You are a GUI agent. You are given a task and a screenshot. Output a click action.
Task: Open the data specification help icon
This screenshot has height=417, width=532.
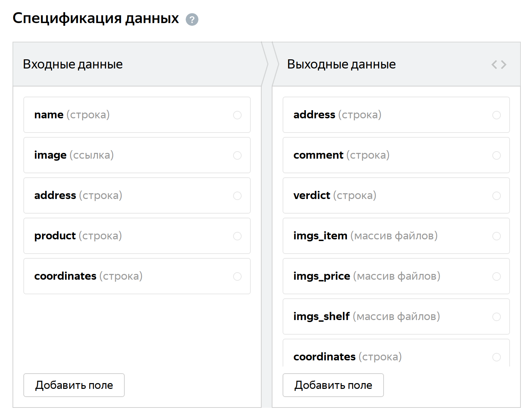click(x=192, y=19)
